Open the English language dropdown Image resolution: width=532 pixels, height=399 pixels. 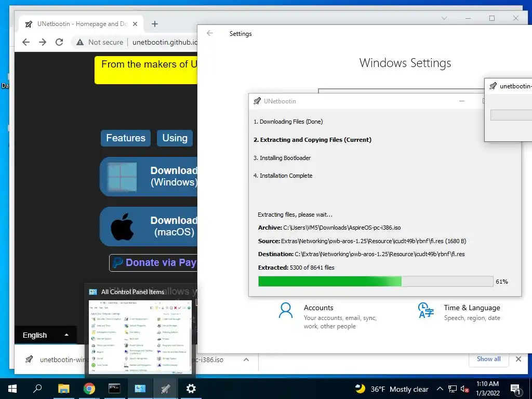click(46, 335)
